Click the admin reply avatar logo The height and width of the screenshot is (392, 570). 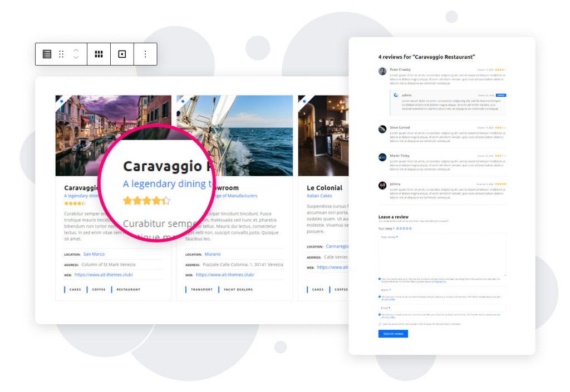coord(396,95)
